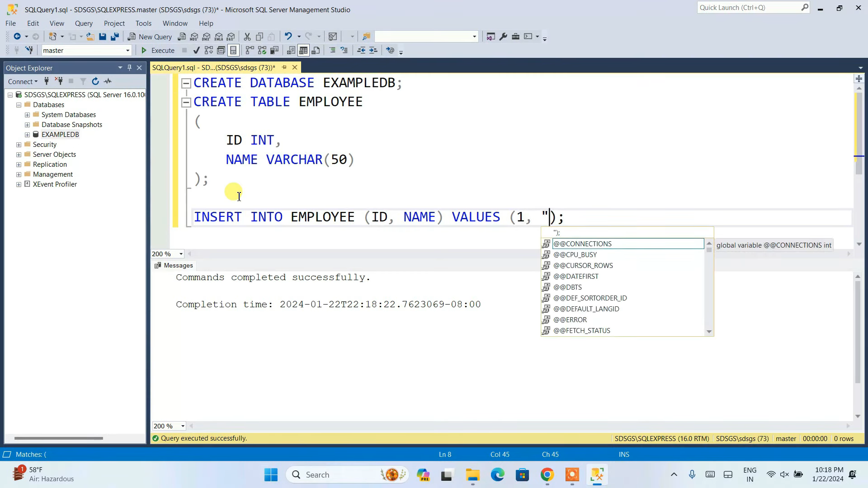Screen dimensions: 868x488
Task: Click the Object Explorer horizontal scrollbar
Action: (x=59, y=438)
